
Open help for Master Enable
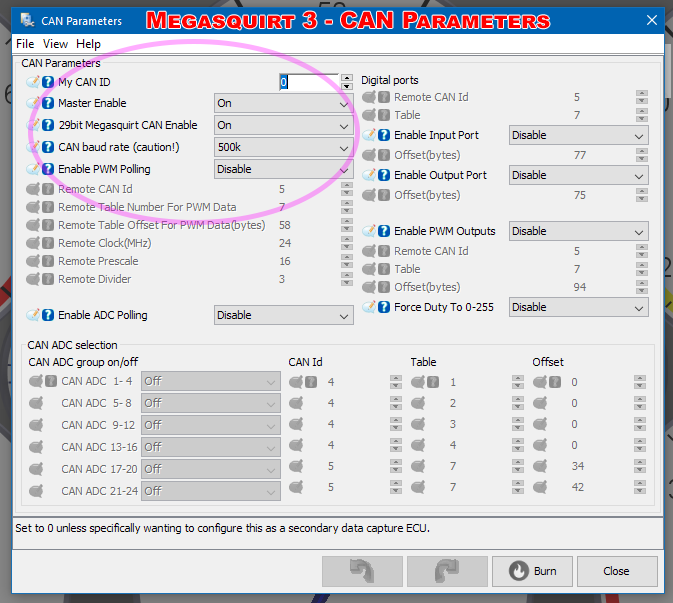(x=48, y=103)
